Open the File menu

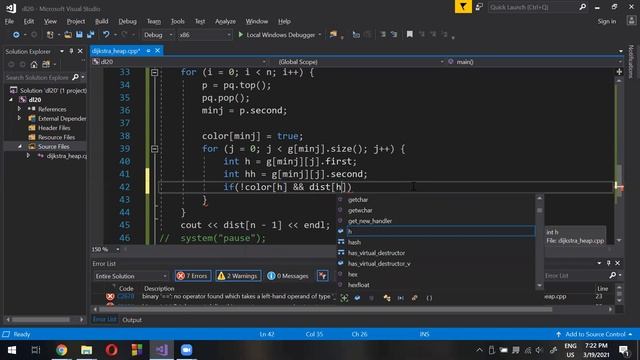click(x=9, y=21)
